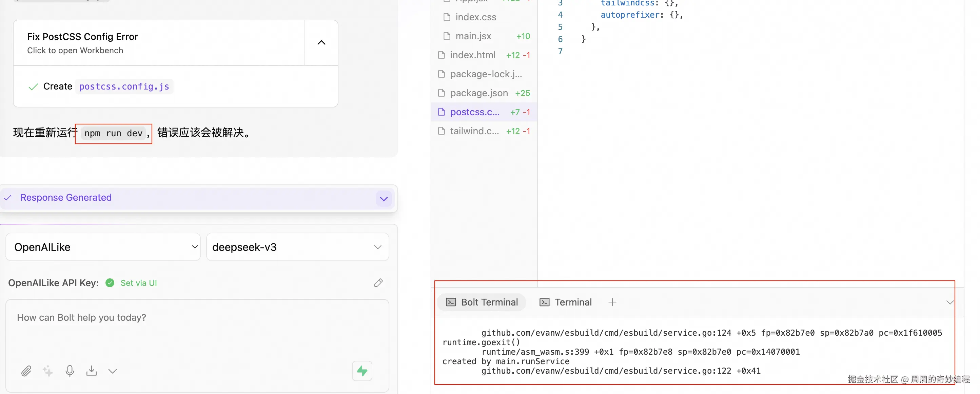Click the main.jsx file icon
The height and width of the screenshot is (394, 980).
pos(447,36)
